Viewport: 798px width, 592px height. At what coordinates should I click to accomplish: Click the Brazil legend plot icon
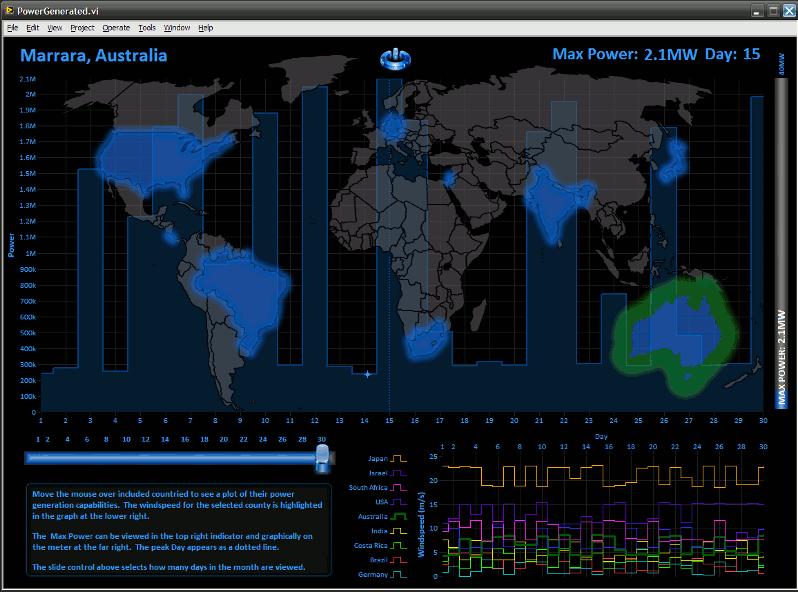(398, 560)
